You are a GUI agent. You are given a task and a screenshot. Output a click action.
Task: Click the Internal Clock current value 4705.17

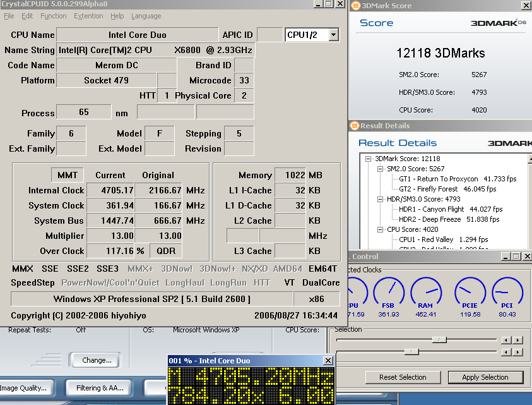tap(110, 190)
